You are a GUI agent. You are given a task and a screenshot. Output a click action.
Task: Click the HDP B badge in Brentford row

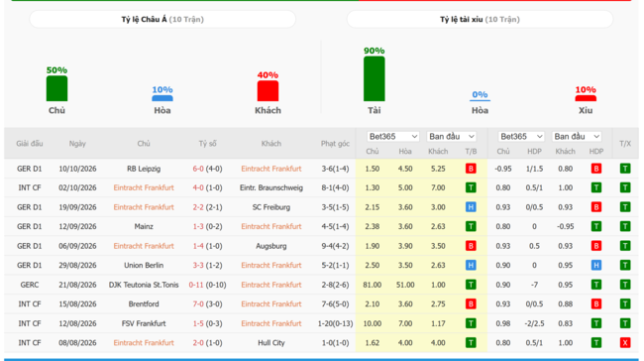(x=596, y=303)
